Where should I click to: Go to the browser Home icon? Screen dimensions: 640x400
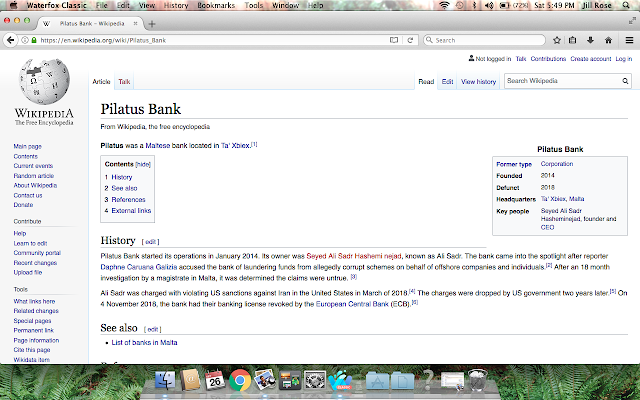[608, 40]
